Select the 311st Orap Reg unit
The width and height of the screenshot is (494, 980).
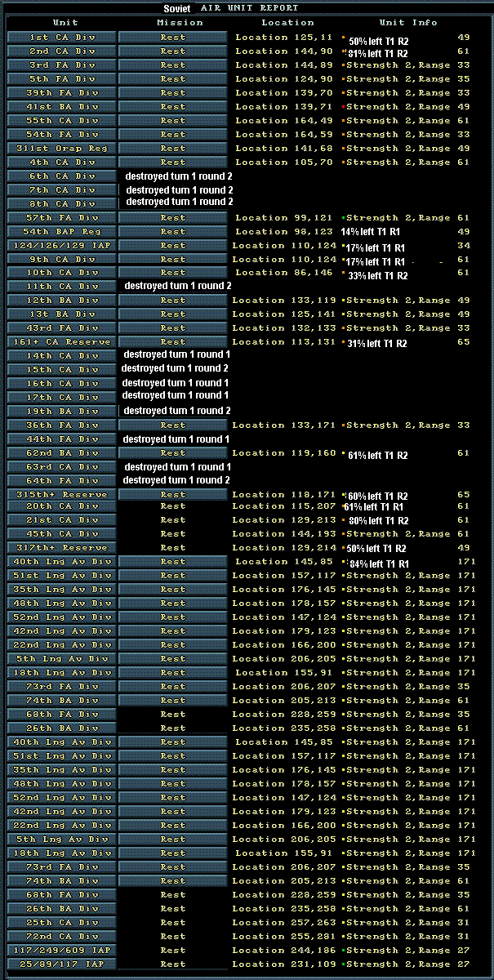(62, 149)
